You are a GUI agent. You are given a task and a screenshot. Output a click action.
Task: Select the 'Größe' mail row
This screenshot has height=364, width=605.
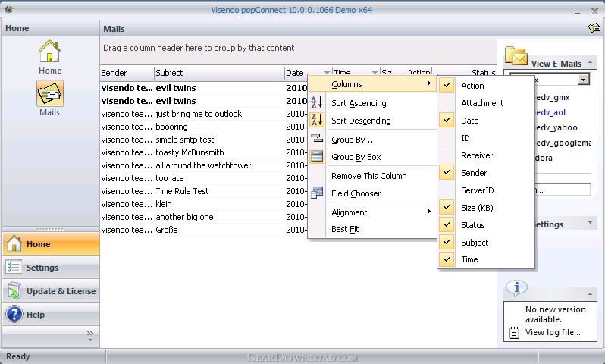[204, 230]
